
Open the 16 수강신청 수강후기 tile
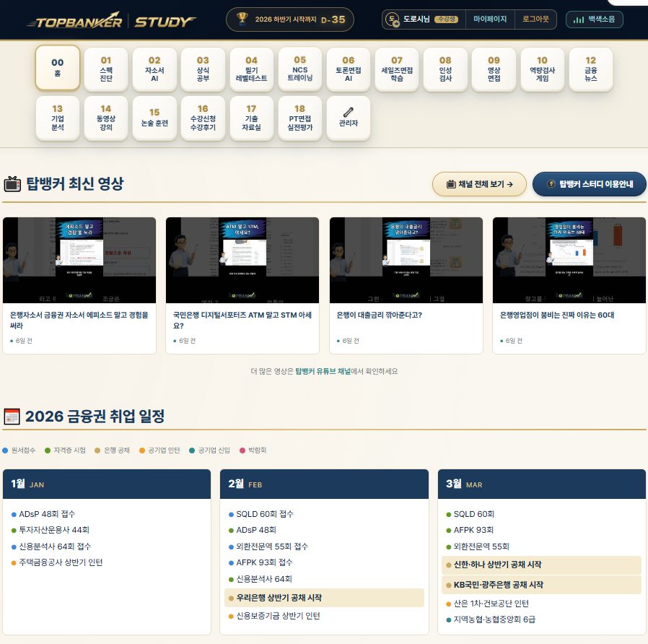[203, 118]
